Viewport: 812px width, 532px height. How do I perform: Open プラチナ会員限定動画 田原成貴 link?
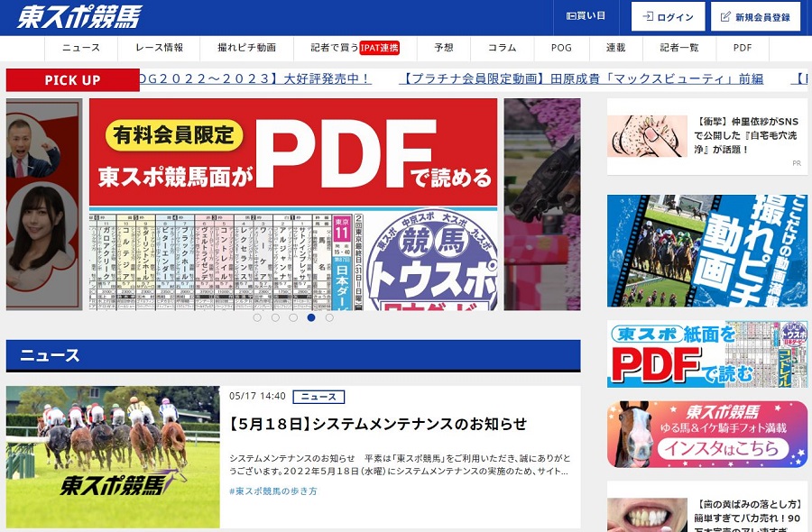click(x=581, y=79)
